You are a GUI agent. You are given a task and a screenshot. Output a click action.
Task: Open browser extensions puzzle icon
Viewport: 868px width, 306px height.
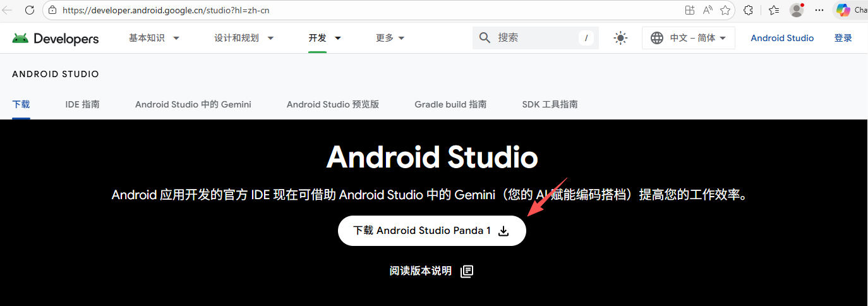pyautogui.click(x=749, y=10)
